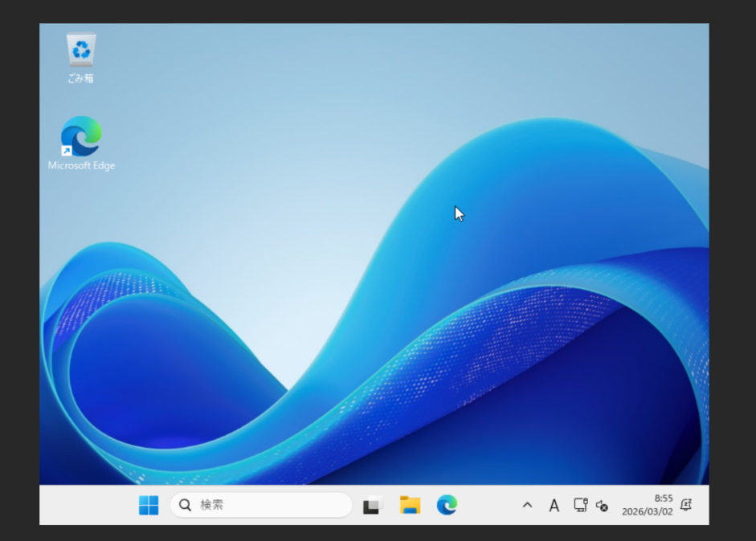Open the Windows Start menu
Image resolution: width=756 pixels, height=541 pixels.
149,505
